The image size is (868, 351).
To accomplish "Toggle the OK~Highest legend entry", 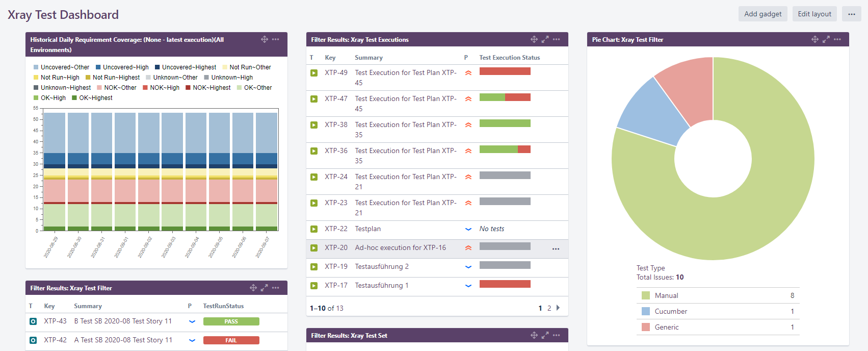I will (92, 98).
